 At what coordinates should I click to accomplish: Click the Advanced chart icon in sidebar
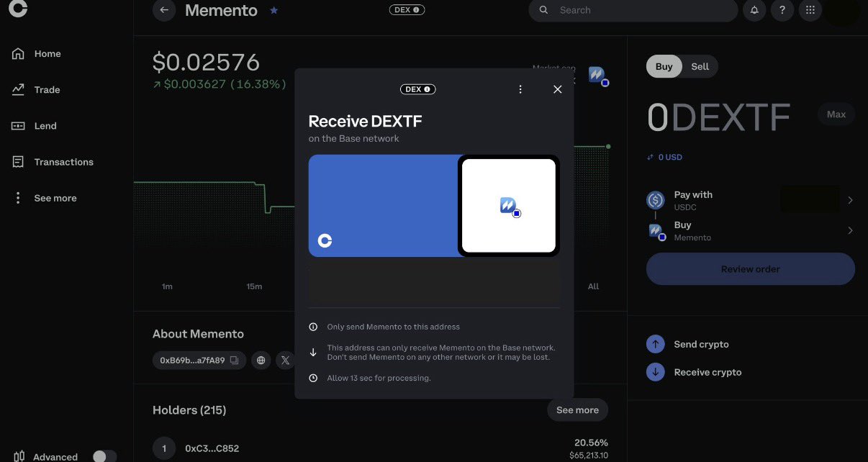pos(19,456)
